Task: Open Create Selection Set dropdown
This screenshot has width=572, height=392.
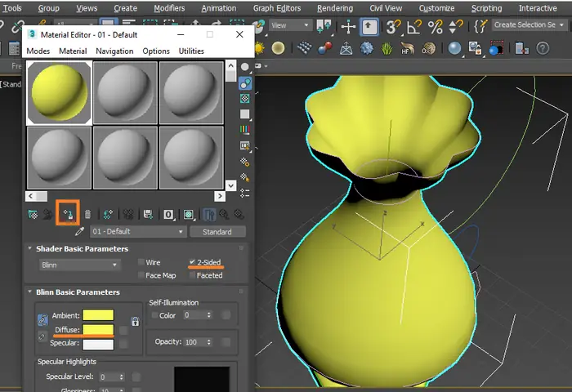Action: (529, 25)
